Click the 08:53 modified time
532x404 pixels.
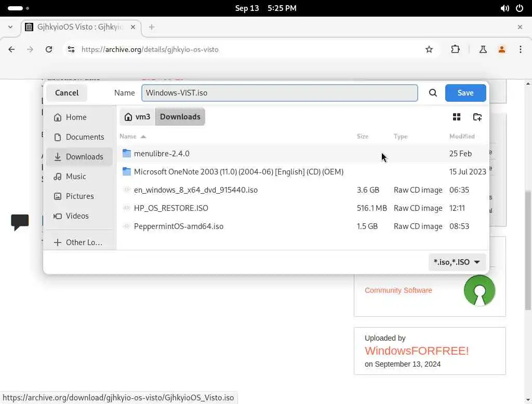[459, 226]
